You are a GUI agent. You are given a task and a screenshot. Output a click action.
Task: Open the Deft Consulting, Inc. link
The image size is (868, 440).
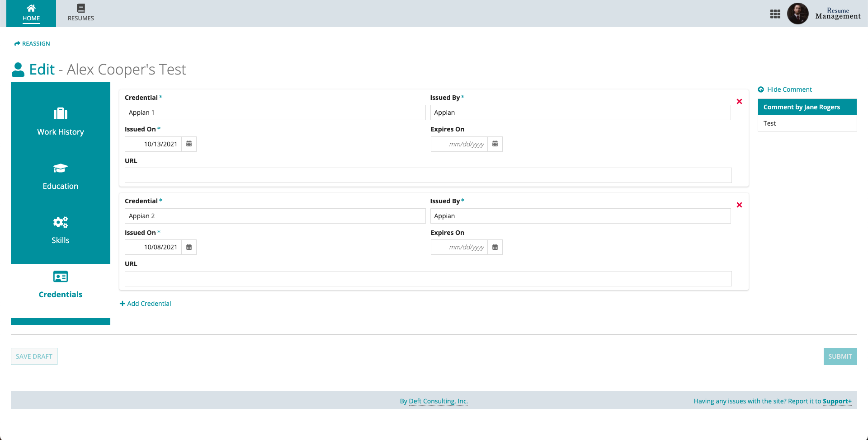click(x=438, y=401)
